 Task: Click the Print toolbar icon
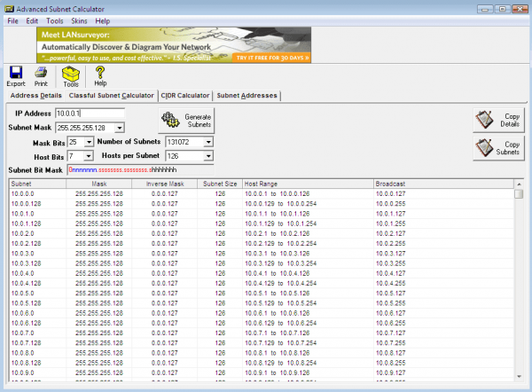(x=41, y=74)
